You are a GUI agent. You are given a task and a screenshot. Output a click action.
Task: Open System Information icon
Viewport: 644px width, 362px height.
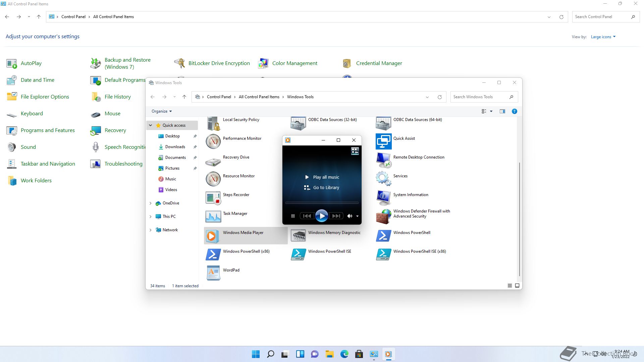pos(383,198)
